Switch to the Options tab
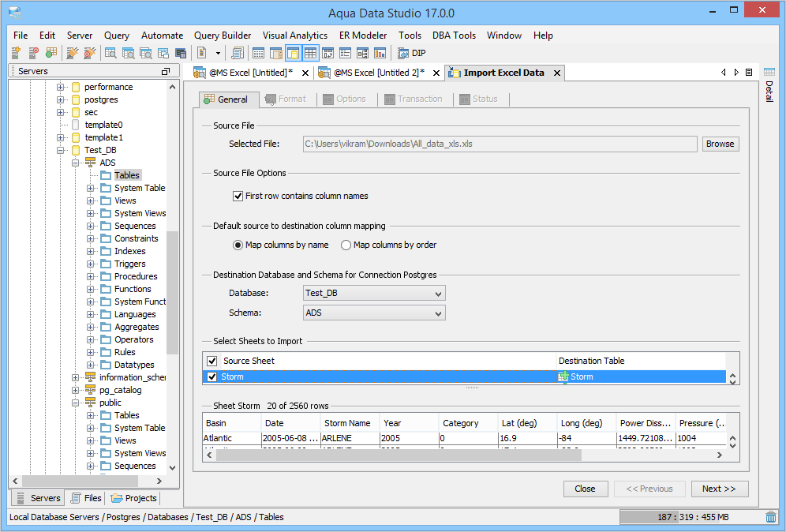 [345, 99]
